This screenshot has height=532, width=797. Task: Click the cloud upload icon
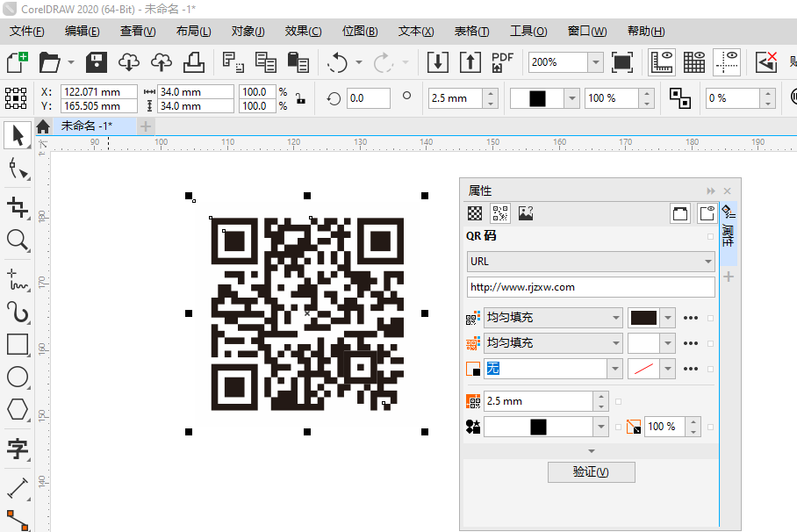[162, 62]
